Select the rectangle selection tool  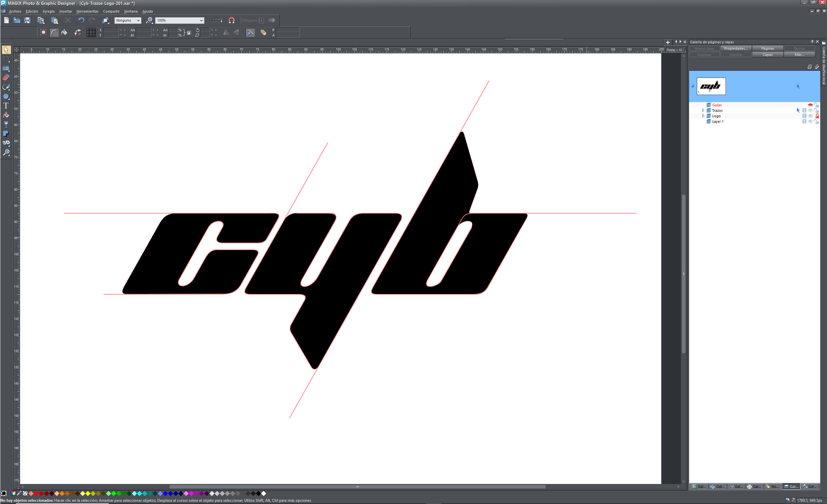point(6,59)
